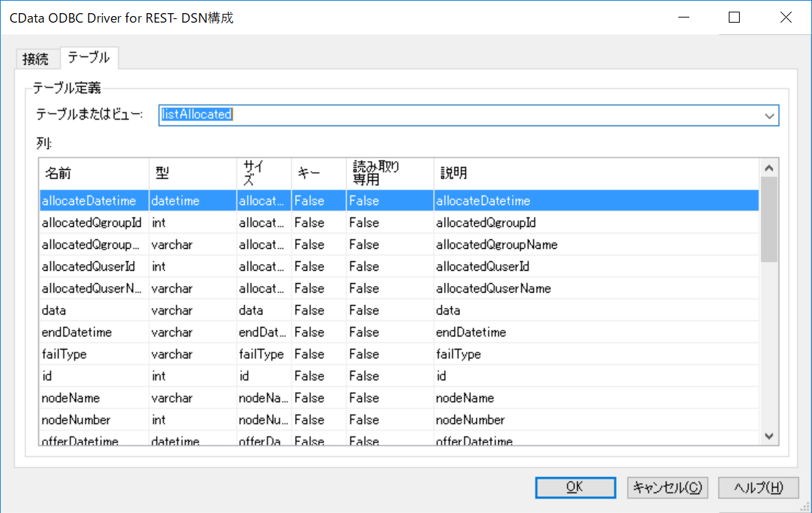Maximize the DSN configuration window
The height and width of the screenshot is (513, 812).
(735, 18)
